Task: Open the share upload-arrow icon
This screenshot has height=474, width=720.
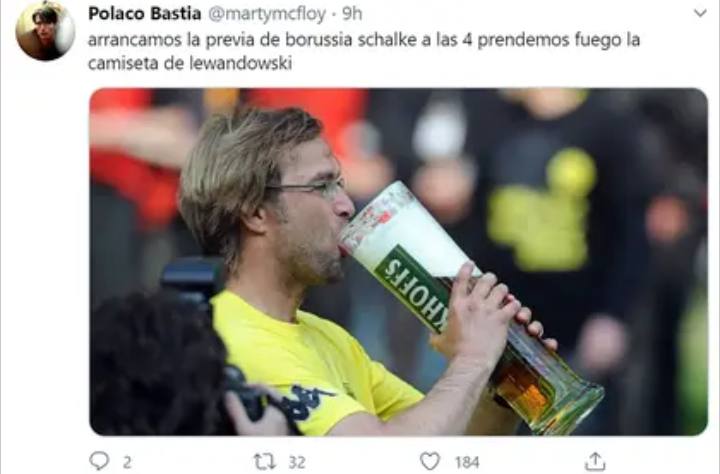Action: (595, 461)
